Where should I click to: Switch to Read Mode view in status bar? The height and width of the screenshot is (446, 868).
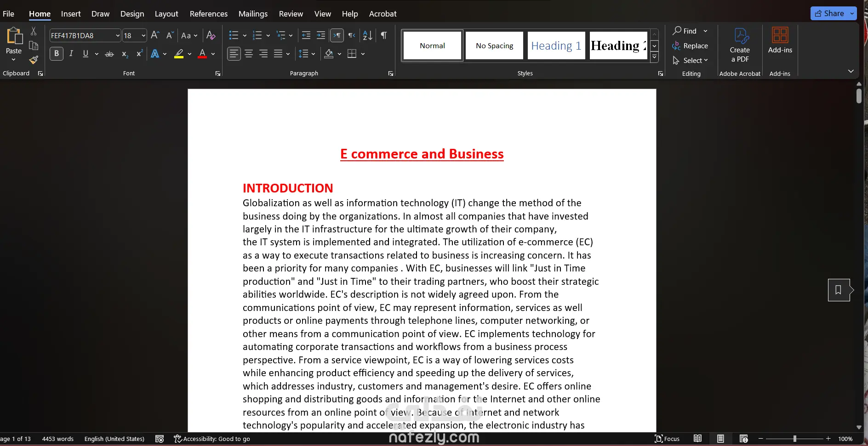(697, 439)
